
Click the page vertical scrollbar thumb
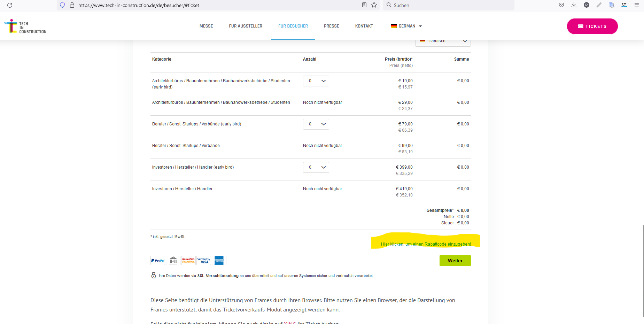(643, 271)
